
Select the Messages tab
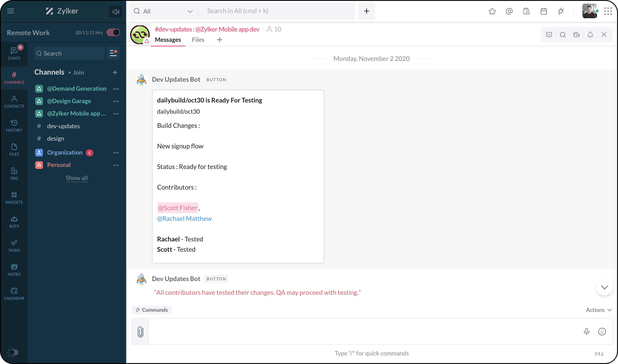click(168, 40)
